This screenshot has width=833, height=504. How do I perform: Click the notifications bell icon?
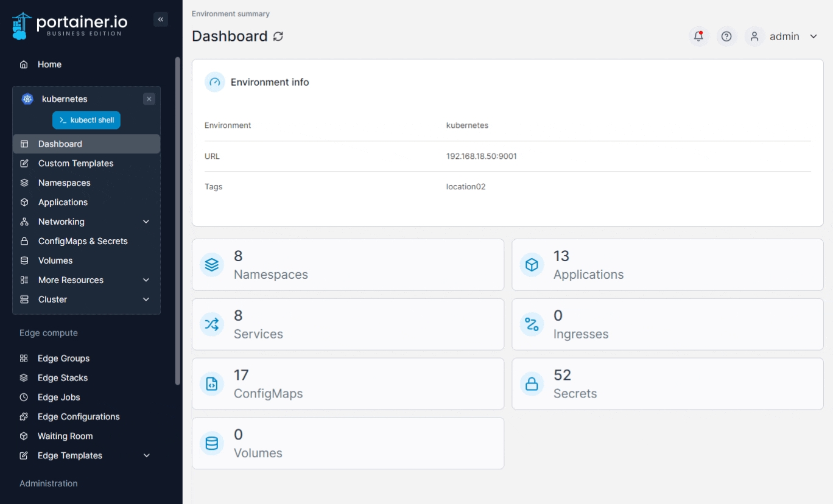[x=698, y=37]
